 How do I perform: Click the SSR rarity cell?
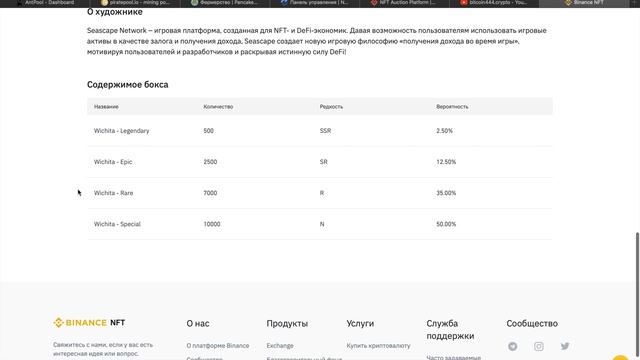[325, 131]
